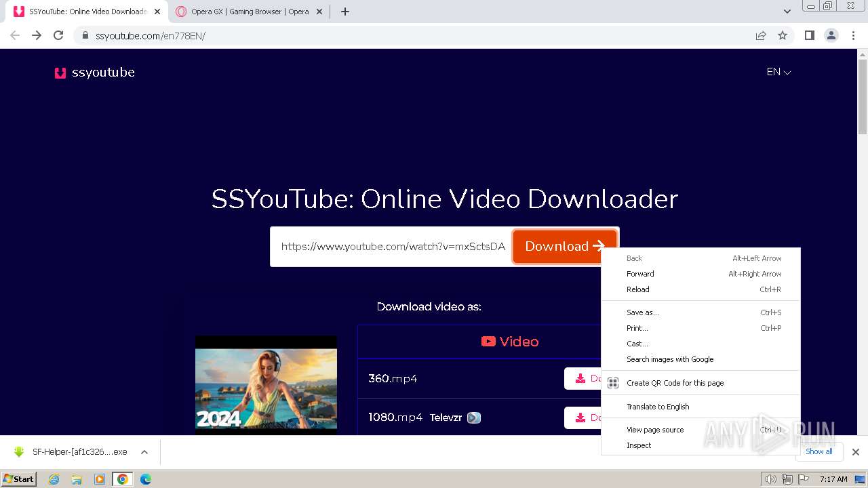
Task: Click the Televzr link
Action: point(446,418)
